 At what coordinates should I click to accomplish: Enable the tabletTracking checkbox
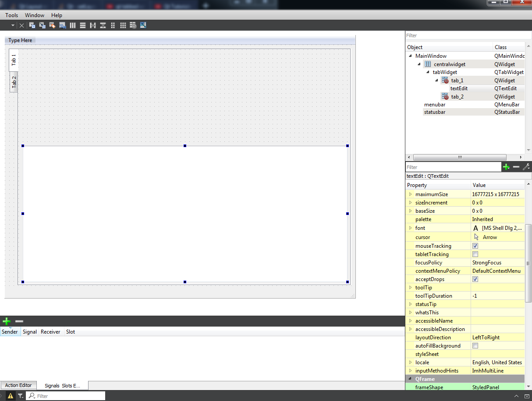click(x=475, y=254)
